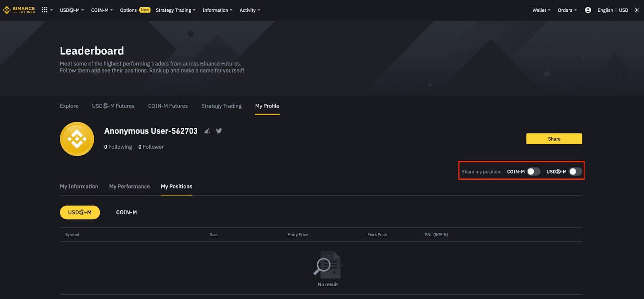Open the apps grid menu icon
The width and height of the screenshot is (644, 299).
point(44,10)
